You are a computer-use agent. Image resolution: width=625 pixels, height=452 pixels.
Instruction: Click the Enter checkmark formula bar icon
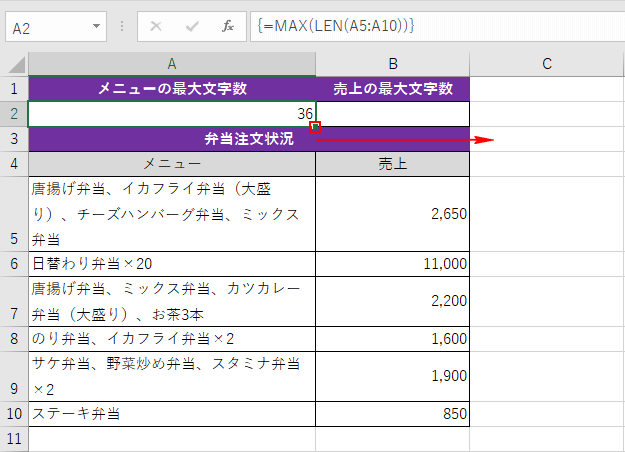click(192, 26)
